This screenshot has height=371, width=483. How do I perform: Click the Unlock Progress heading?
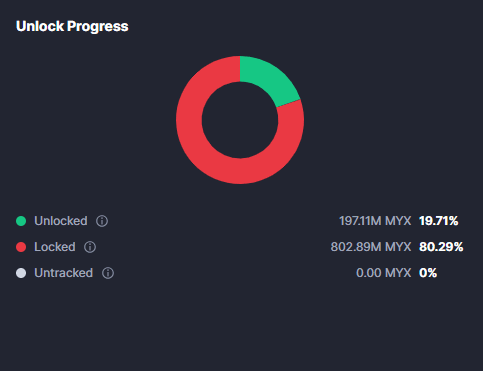tap(72, 26)
